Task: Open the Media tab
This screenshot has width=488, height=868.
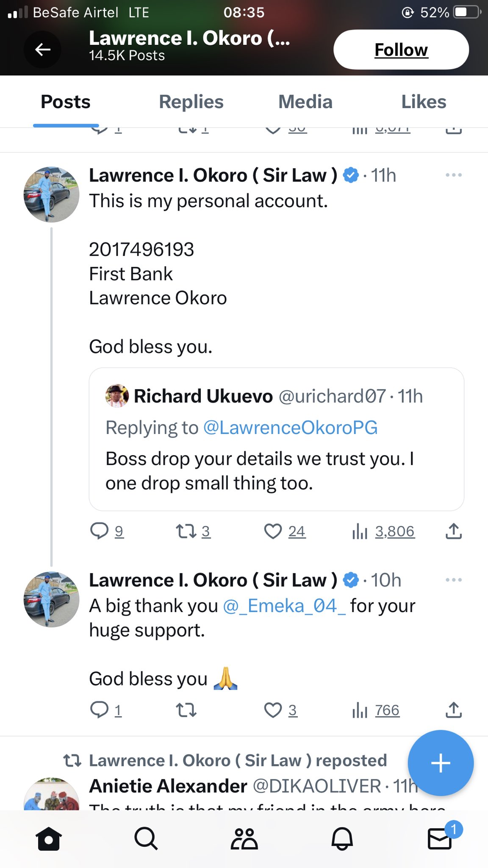Action: coord(305,102)
